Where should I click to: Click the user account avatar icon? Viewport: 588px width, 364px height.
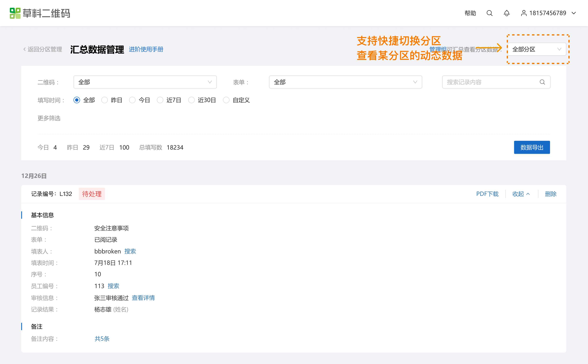tap(524, 13)
